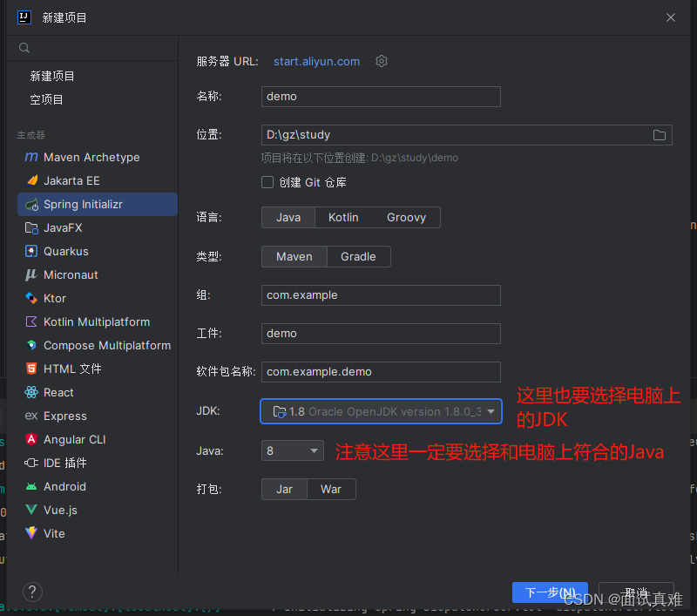Viewport: 697px width, 616px height.
Task: Browse for location with folder icon
Action: [x=660, y=135]
